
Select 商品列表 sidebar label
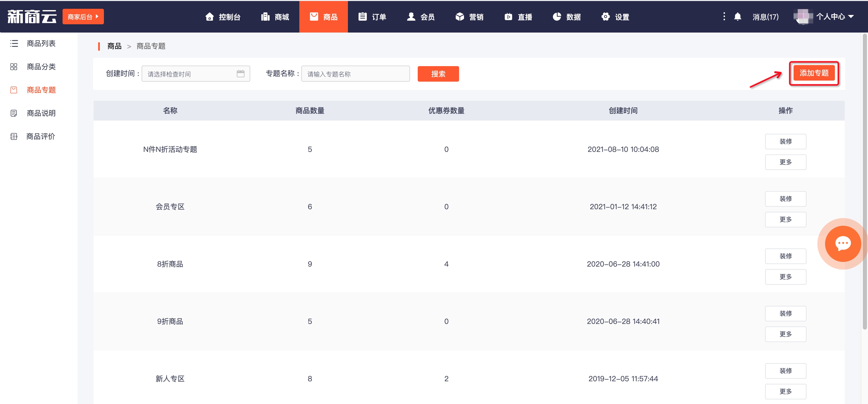tap(41, 43)
